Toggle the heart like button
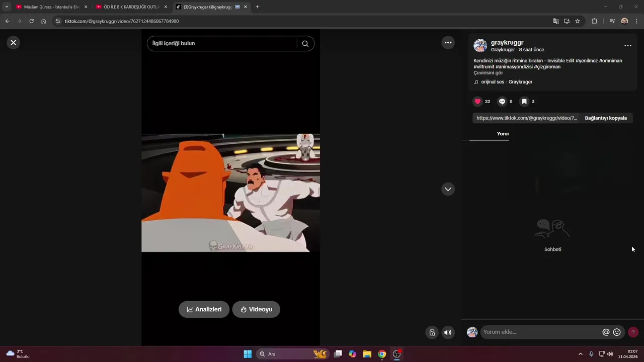Screen dimensions: 644x362 point(477,102)
